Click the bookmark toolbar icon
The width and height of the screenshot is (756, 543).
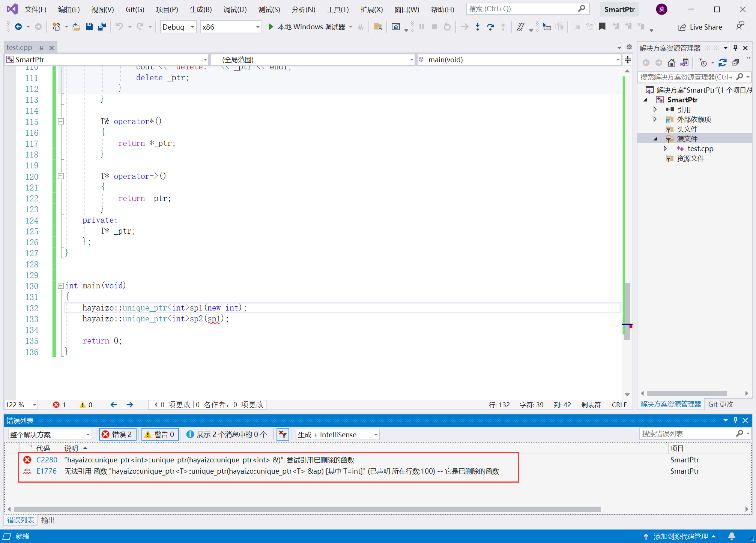[x=602, y=27]
